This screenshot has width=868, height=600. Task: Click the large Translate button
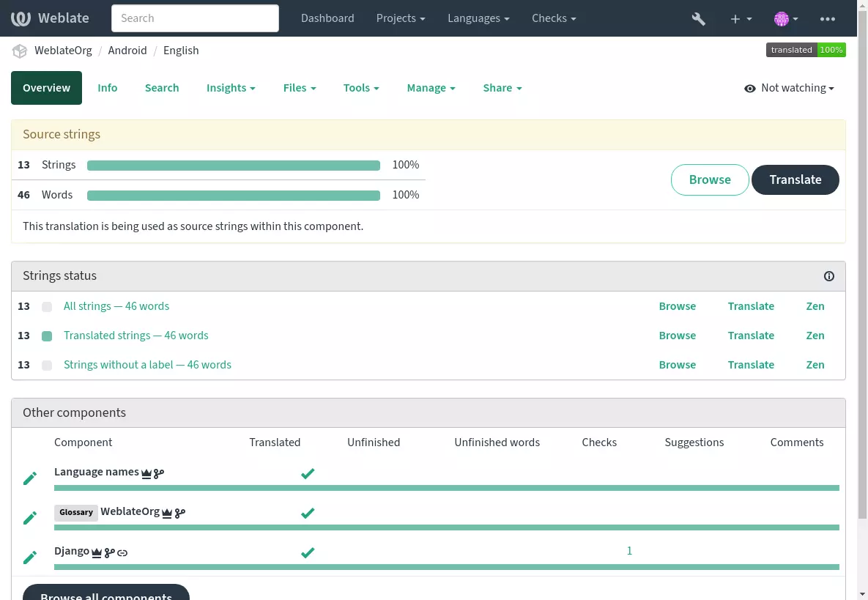795,180
